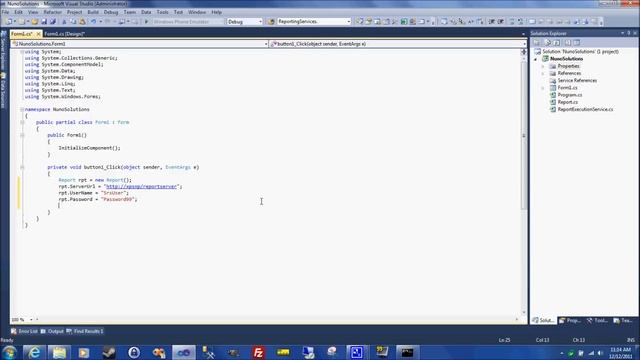Select the Properties folder in Solution Explorer
Screen dimensions: 640x360
(x=569, y=66)
